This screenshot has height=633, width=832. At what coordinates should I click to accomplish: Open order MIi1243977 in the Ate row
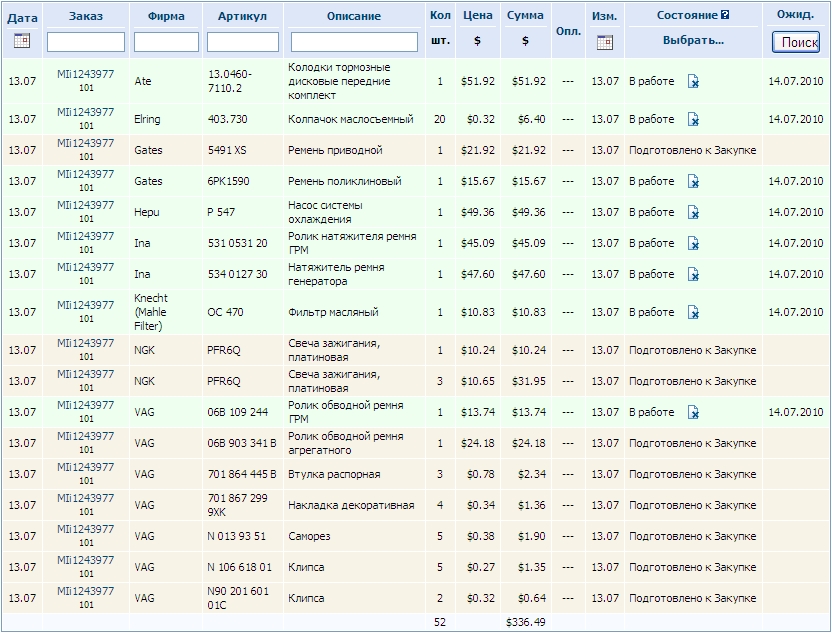pyautogui.click(x=85, y=74)
